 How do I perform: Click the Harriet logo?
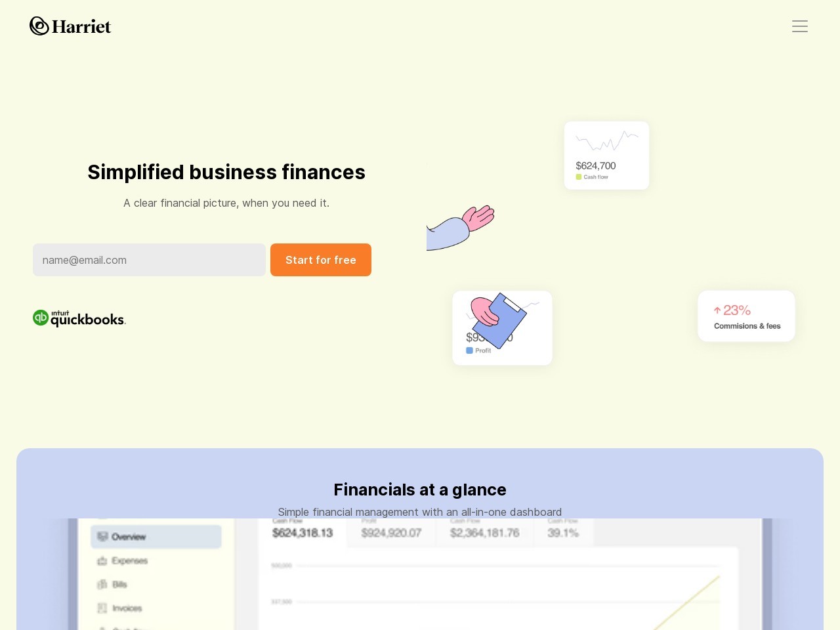(70, 26)
